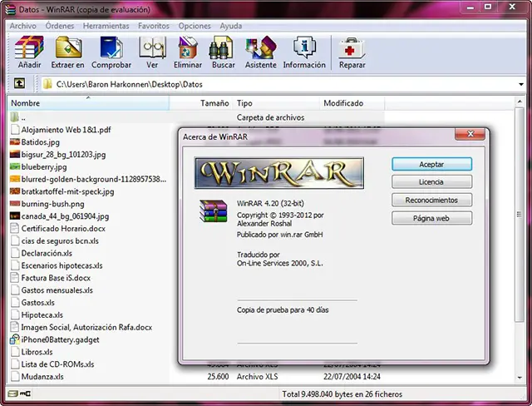Open the Ver binoculars icon
Image resolution: width=532 pixels, height=406 pixels.
click(152, 51)
